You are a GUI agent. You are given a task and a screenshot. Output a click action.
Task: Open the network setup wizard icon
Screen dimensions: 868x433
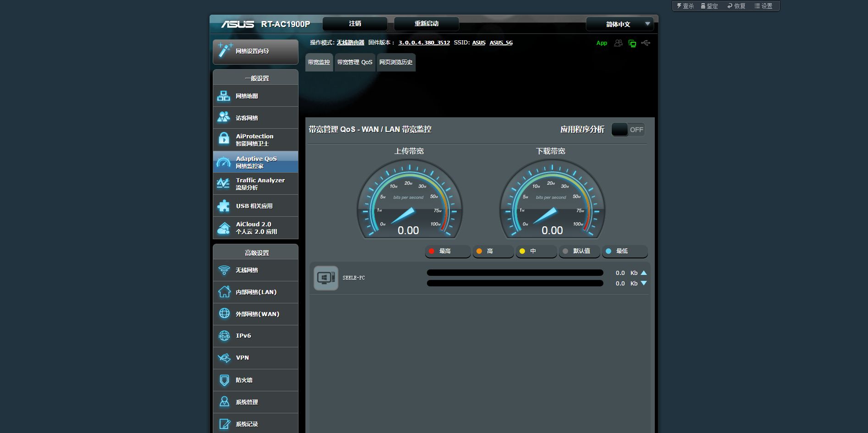(225, 50)
